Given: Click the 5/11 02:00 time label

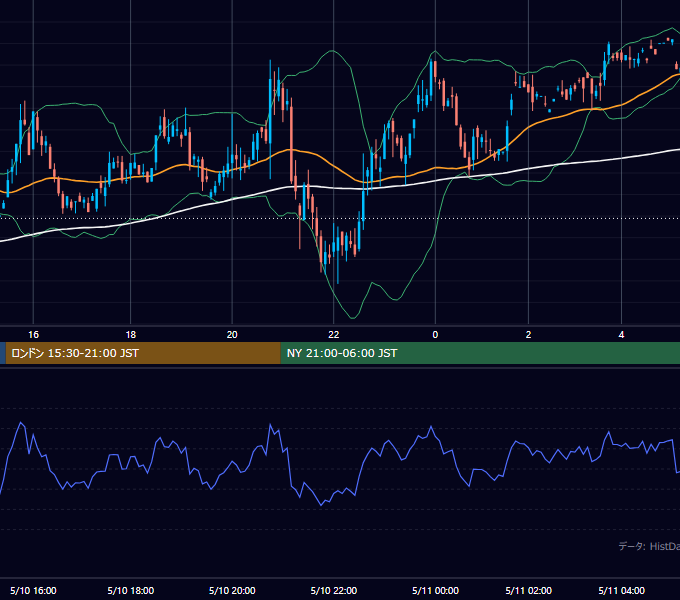Looking at the screenshot, I should pos(528,590).
